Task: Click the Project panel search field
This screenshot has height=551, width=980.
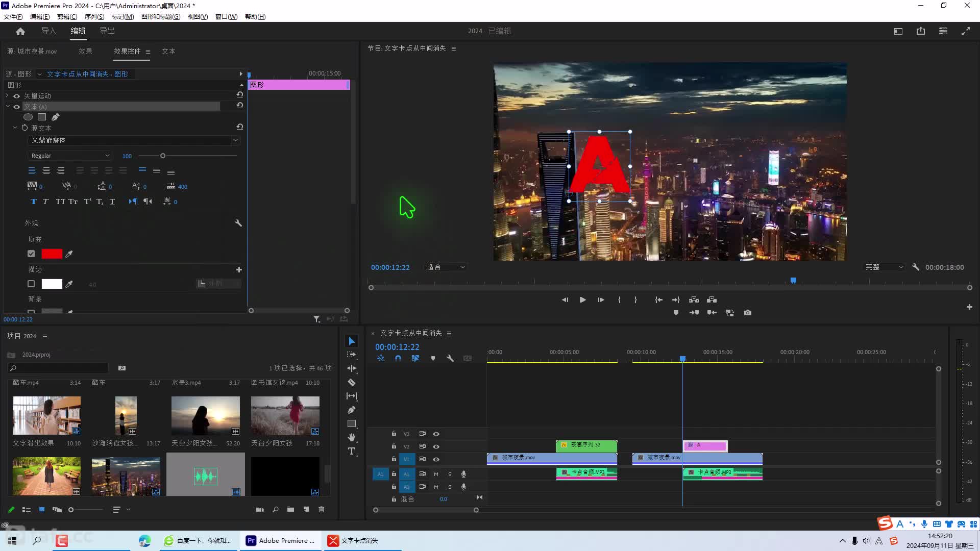Action: pos(58,368)
